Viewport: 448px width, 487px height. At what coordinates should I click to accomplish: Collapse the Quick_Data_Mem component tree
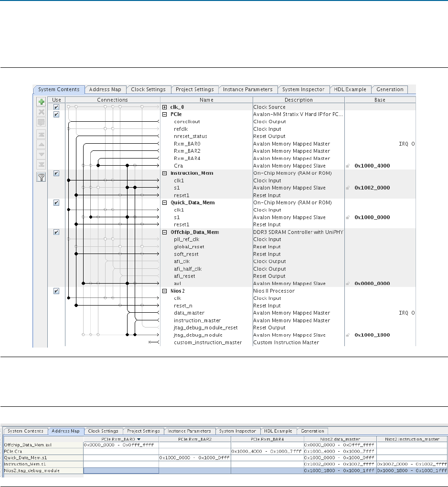165,203
